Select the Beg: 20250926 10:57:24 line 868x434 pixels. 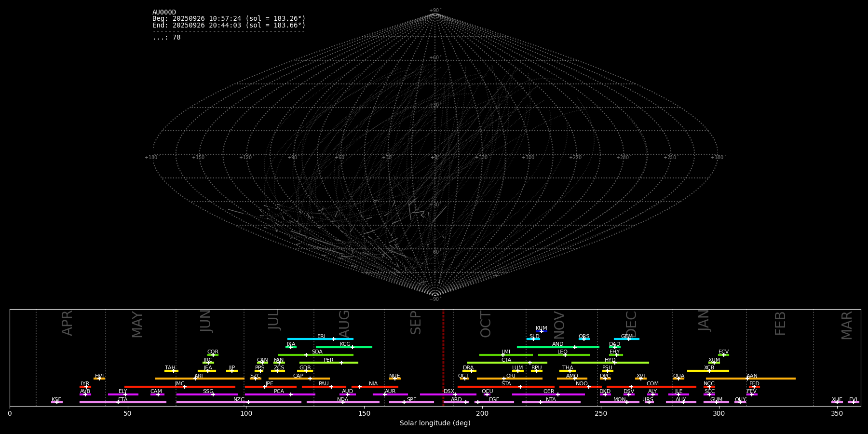(229, 19)
